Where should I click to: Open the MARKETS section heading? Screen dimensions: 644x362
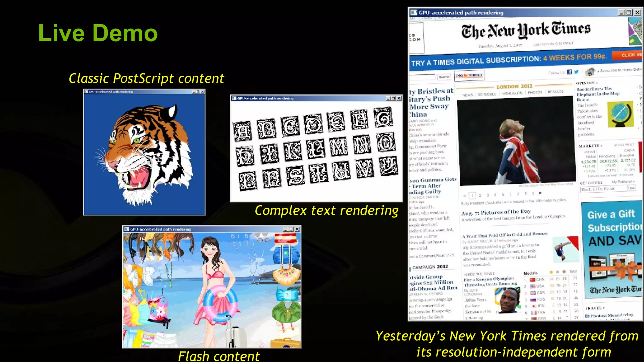pyautogui.click(x=590, y=146)
